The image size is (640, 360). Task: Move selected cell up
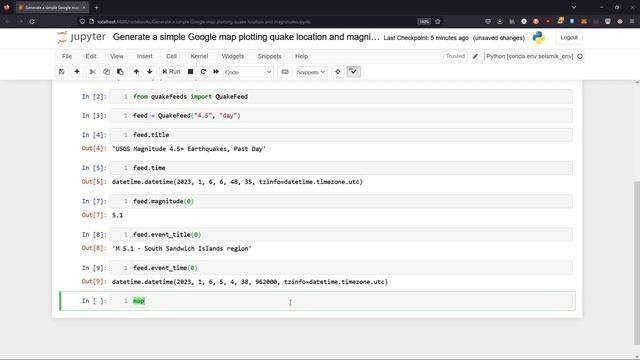click(x=136, y=72)
